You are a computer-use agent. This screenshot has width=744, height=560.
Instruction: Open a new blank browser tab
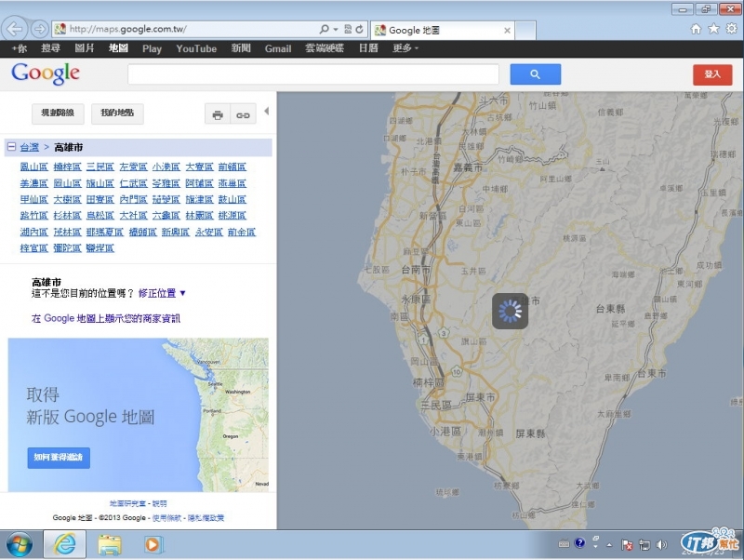click(525, 31)
